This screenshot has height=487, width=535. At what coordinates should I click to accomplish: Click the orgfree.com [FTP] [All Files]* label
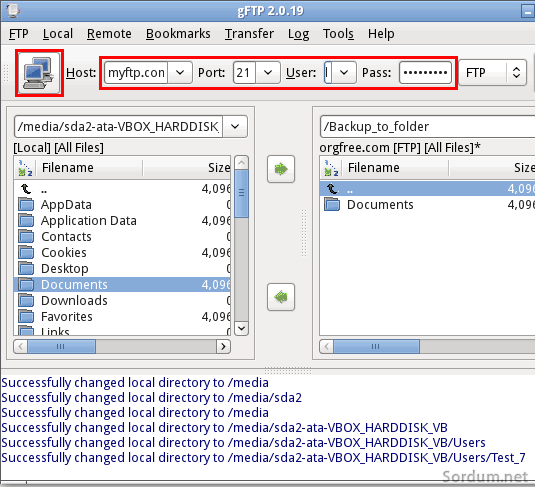[x=400, y=148]
